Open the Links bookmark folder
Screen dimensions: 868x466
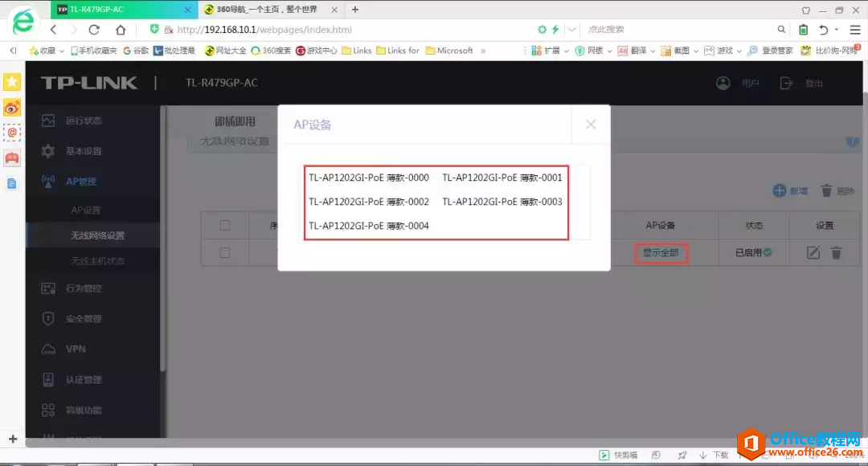coord(357,51)
